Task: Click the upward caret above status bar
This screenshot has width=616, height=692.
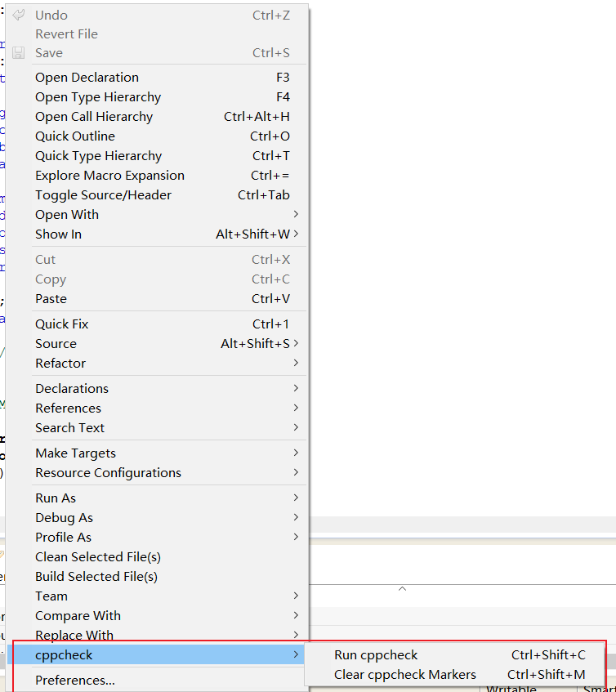Action: [x=402, y=589]
